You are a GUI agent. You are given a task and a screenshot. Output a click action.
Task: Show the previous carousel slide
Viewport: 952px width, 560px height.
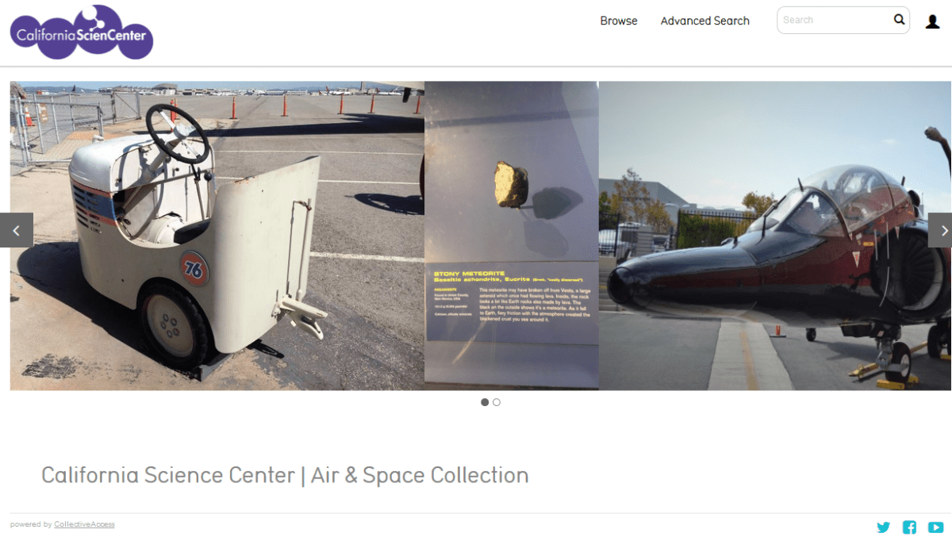17,230
